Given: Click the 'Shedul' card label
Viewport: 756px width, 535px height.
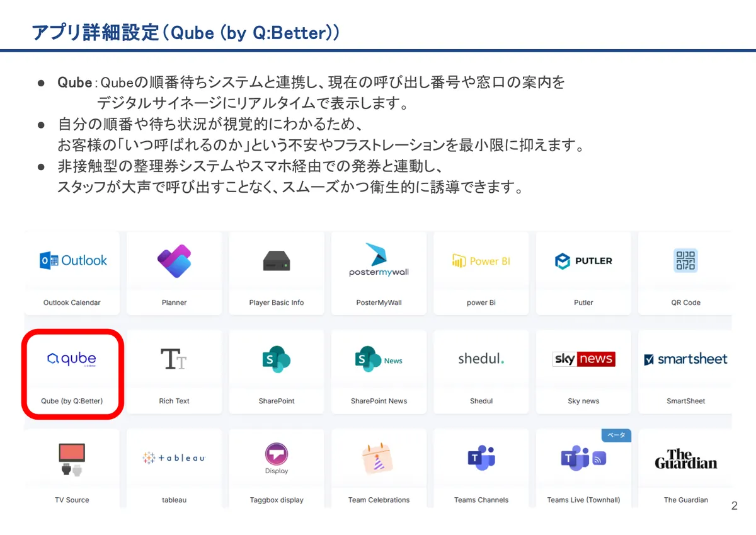Looking at the screenshot, I should 481,401.
